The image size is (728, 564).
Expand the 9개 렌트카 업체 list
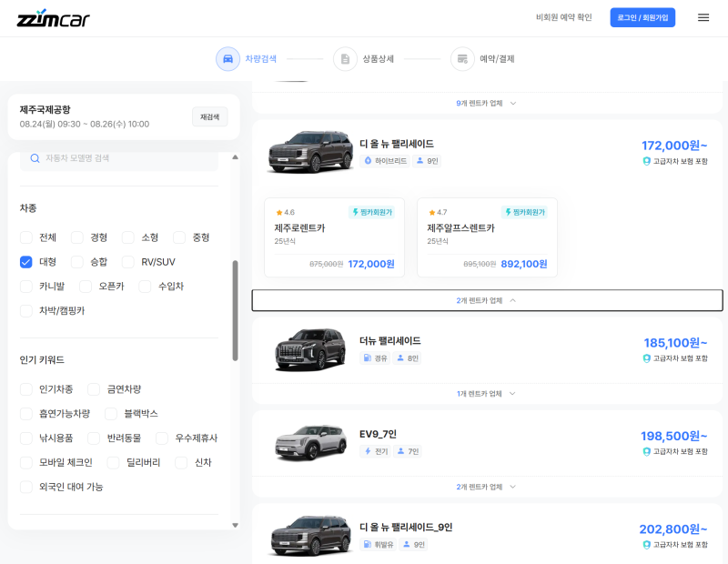[487, 103]
